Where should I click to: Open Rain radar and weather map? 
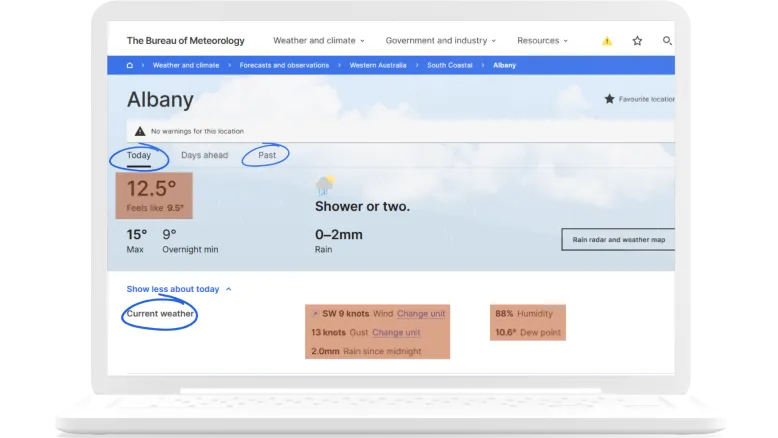[x=618, y=240]
